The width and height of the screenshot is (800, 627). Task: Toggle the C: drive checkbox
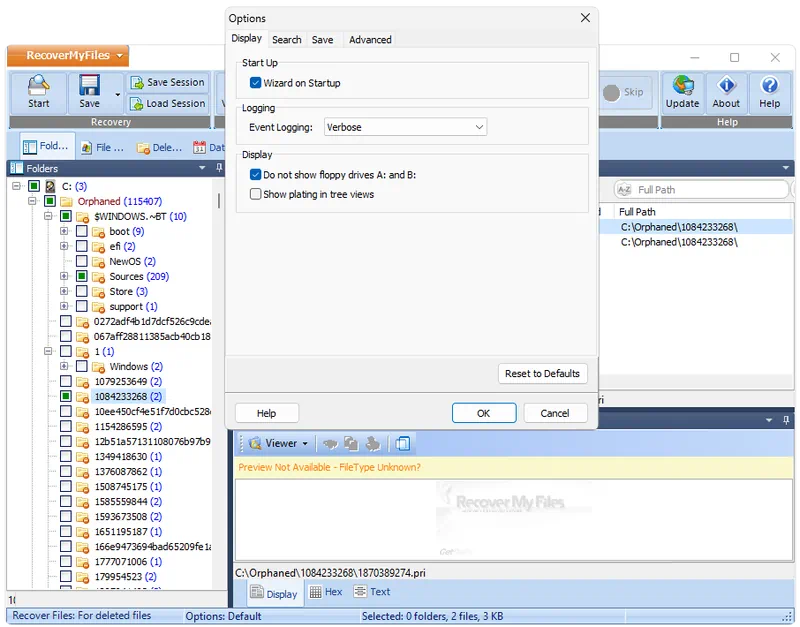tap(34, 186)
